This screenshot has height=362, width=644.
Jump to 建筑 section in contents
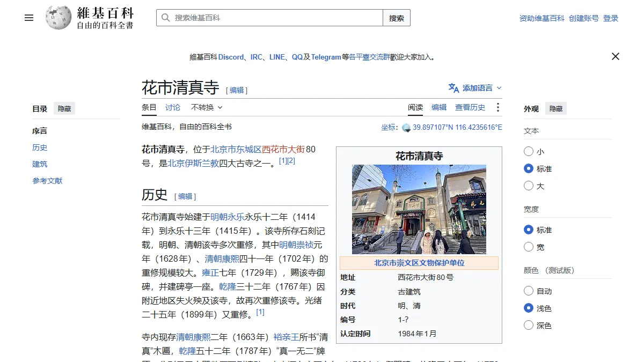click(40, 164)
